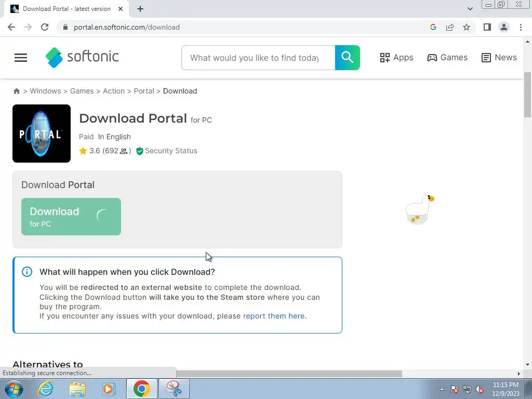Open the Games section in the site header
The height and width of the screenshot is (399, 532).
[x=447, y=57]
